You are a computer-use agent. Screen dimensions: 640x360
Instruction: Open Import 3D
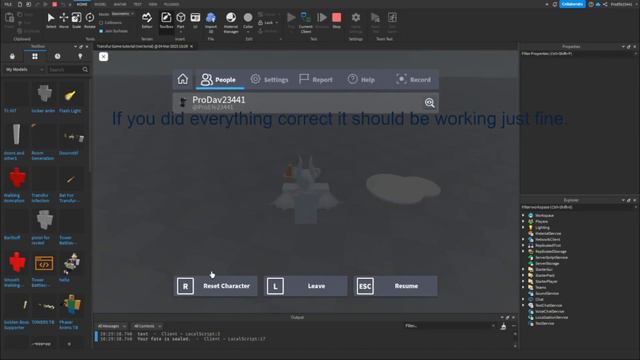pos(211,22)
